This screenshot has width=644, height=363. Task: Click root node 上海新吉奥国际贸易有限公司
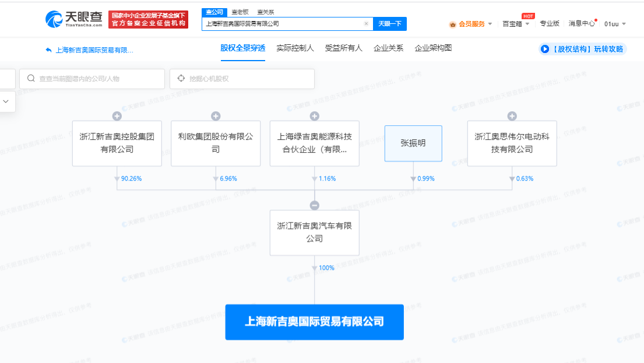point(315,322)
